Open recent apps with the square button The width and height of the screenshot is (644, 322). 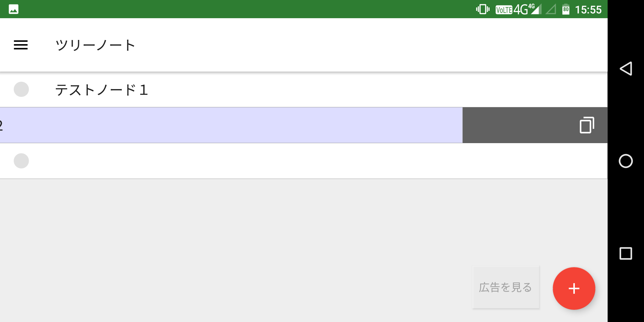626,253
